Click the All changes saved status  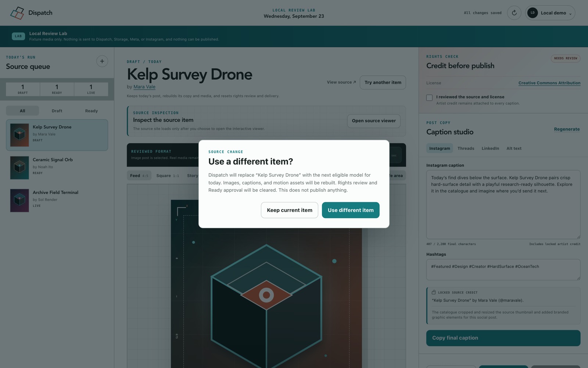[x=483, y=13]
